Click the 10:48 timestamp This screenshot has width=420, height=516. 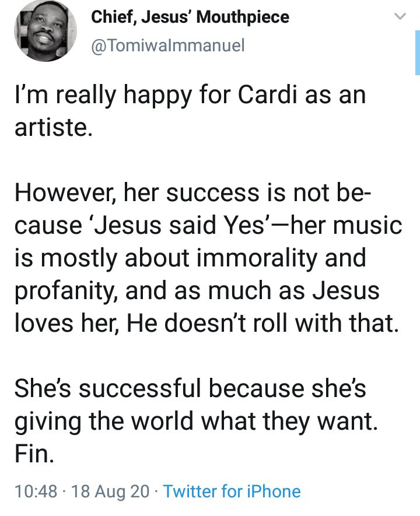pyautogui.click(x=34, y=492)
